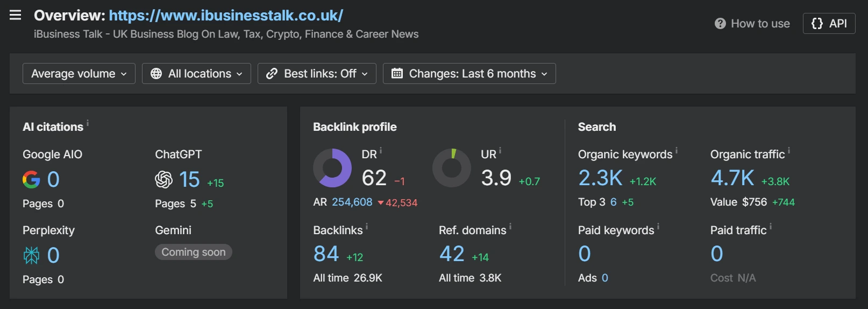Image resolution: width=868 pixels, height=309 pixels.
Task: Click the Ads value 0
Action: (x=605, y=278)
